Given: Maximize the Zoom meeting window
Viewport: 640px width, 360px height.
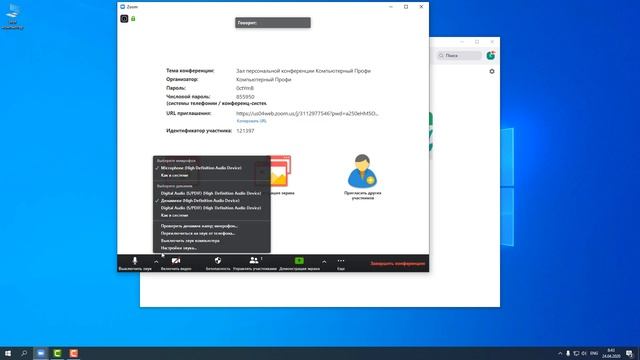Looking at the screenshot, I should pos(406,7).
